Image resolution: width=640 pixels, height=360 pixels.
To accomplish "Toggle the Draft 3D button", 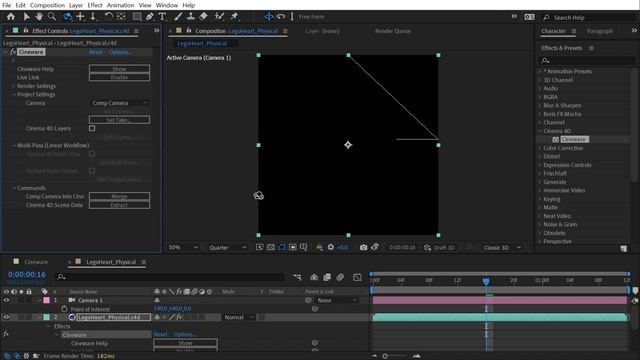I will click(439, 247).
